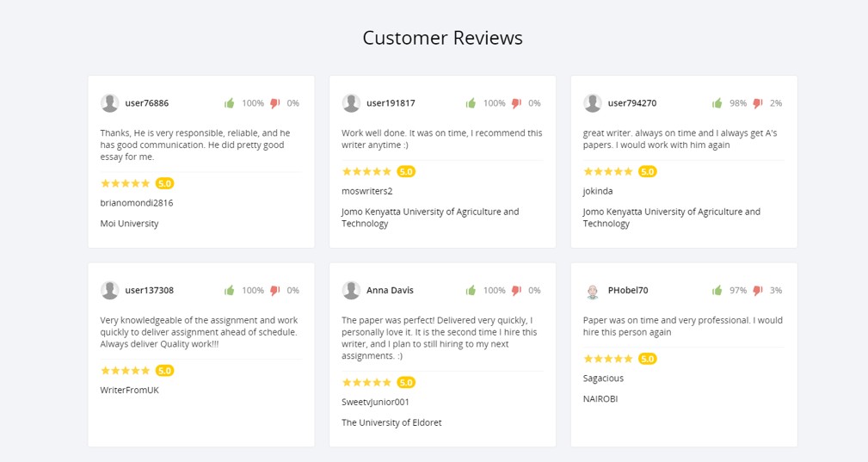The height and width of the screenshot is (462, 868).
Task: Click the Sagacious writer name
Action: [603, 379]
